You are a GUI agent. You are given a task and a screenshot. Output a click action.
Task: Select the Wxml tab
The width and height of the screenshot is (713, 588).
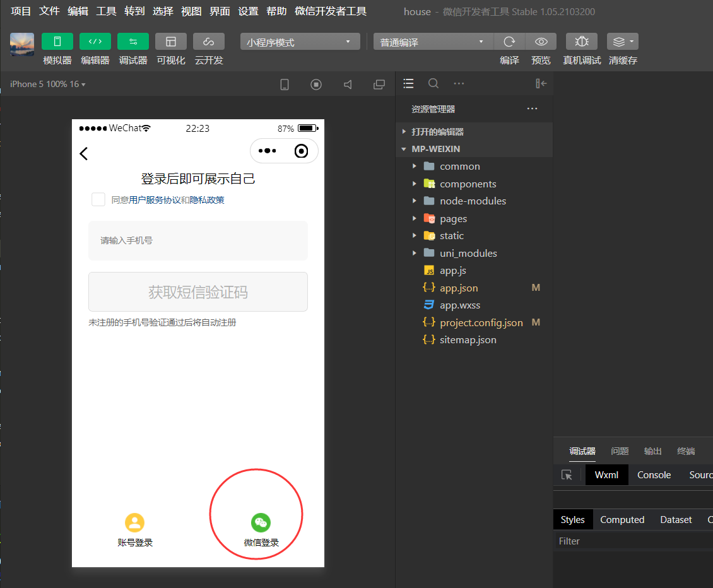point(606,475)
